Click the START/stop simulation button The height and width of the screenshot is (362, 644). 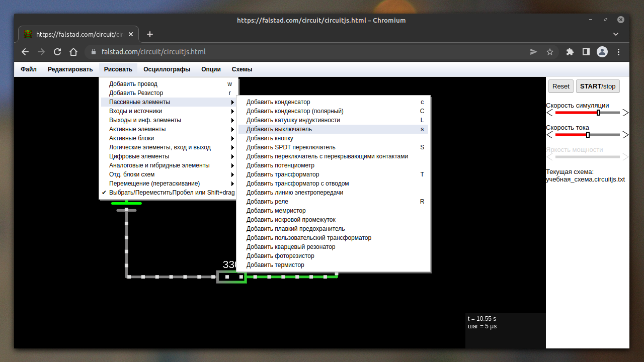click(597, 86)
